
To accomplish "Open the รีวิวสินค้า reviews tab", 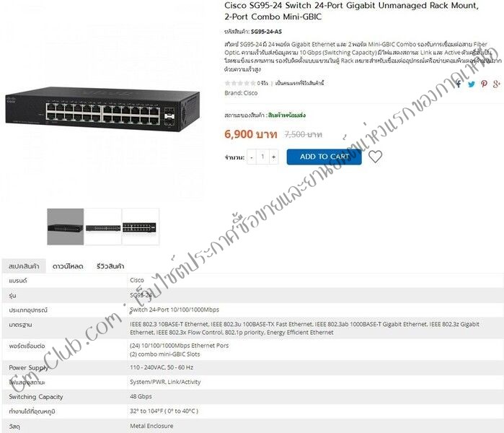I will [110, 266].
